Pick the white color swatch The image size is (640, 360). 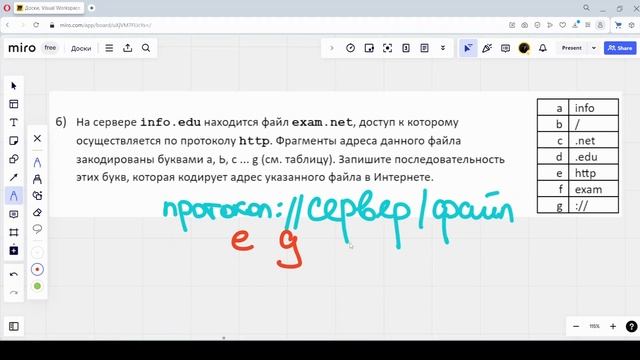click(37, 253)
